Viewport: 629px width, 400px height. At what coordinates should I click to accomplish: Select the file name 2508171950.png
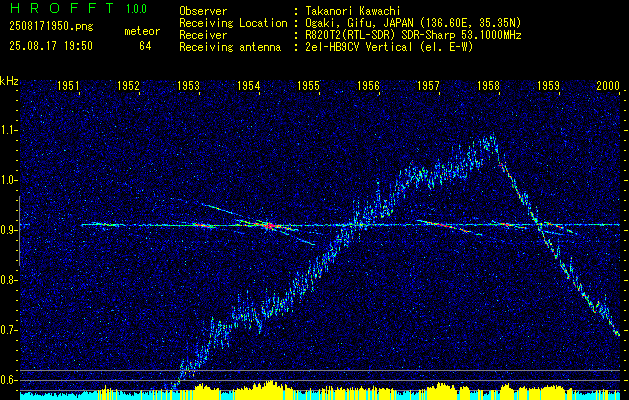(x=51, y=27)
